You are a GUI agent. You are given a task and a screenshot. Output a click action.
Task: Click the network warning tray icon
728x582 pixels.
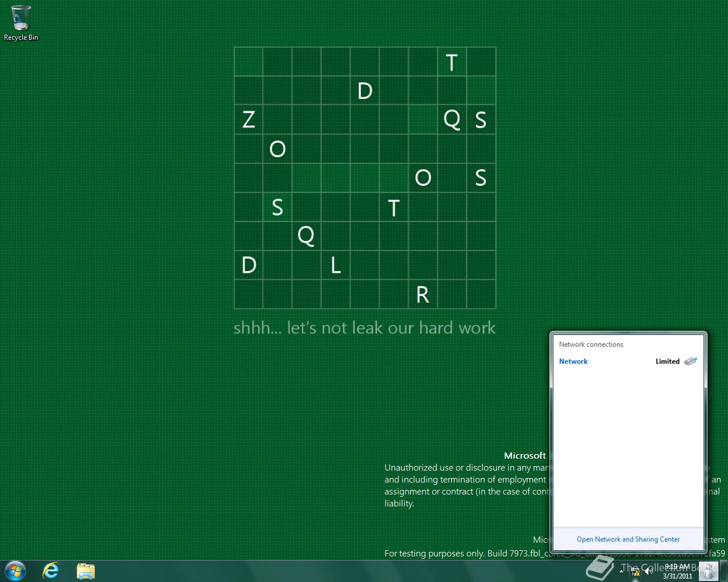(635, 571)
